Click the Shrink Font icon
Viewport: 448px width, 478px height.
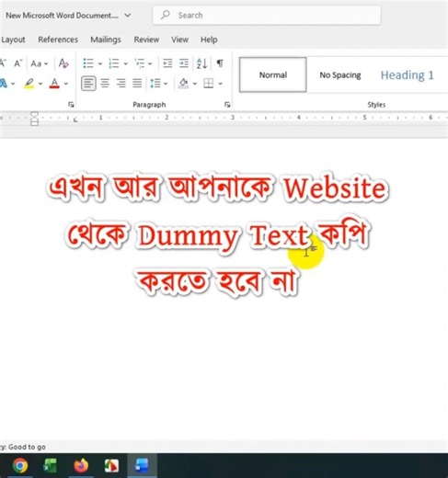click(x=17, y=63)
